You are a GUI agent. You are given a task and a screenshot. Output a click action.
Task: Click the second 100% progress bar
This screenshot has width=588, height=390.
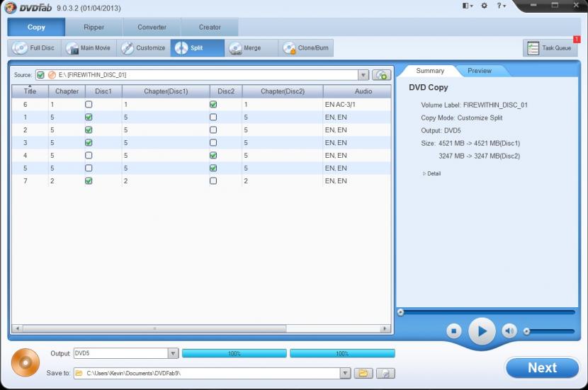coord(342,353)
